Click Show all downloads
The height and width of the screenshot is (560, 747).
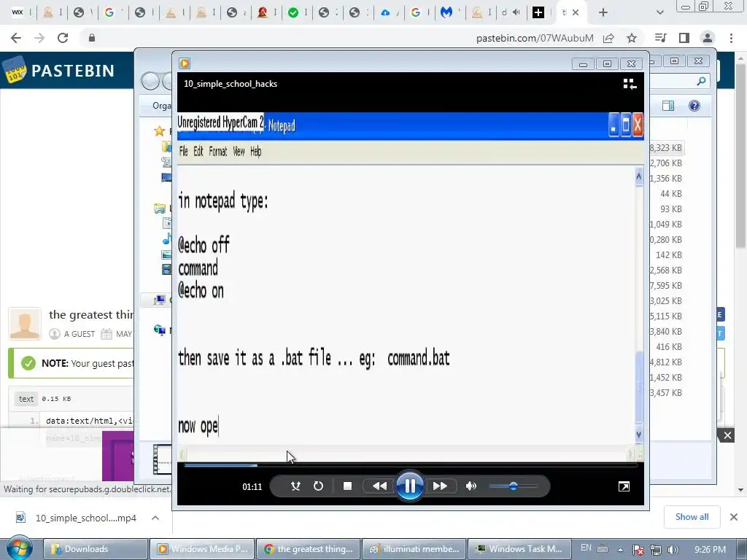tap(692, 517)
